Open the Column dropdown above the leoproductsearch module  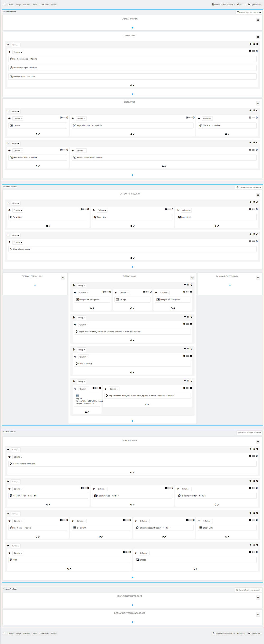pyautogui.click(x=81, y=119)
